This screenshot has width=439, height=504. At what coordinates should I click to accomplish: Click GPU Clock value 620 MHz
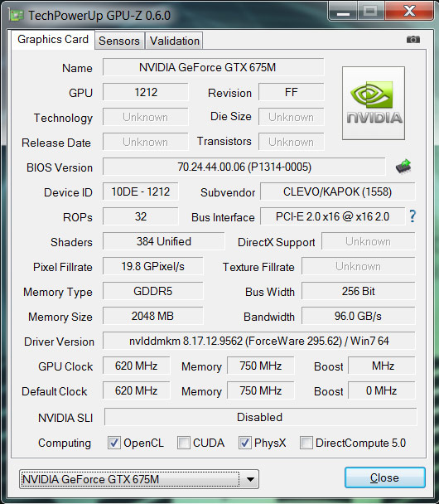tap(136, 366)
